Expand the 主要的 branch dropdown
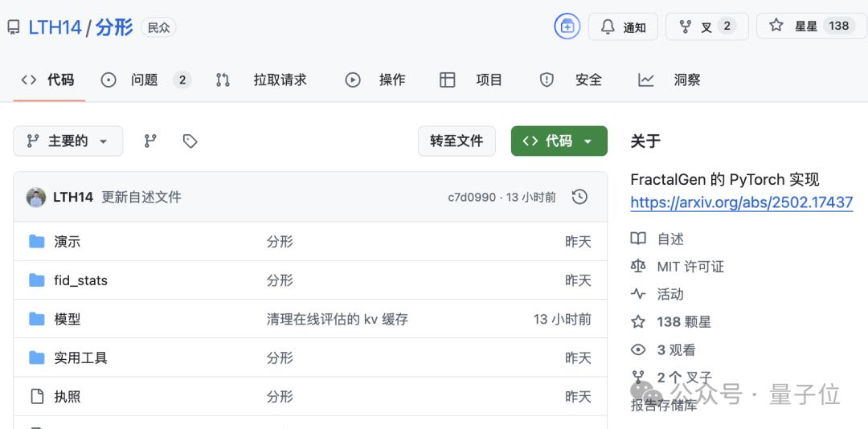868x429 pixels. click(x=68, y=141)
